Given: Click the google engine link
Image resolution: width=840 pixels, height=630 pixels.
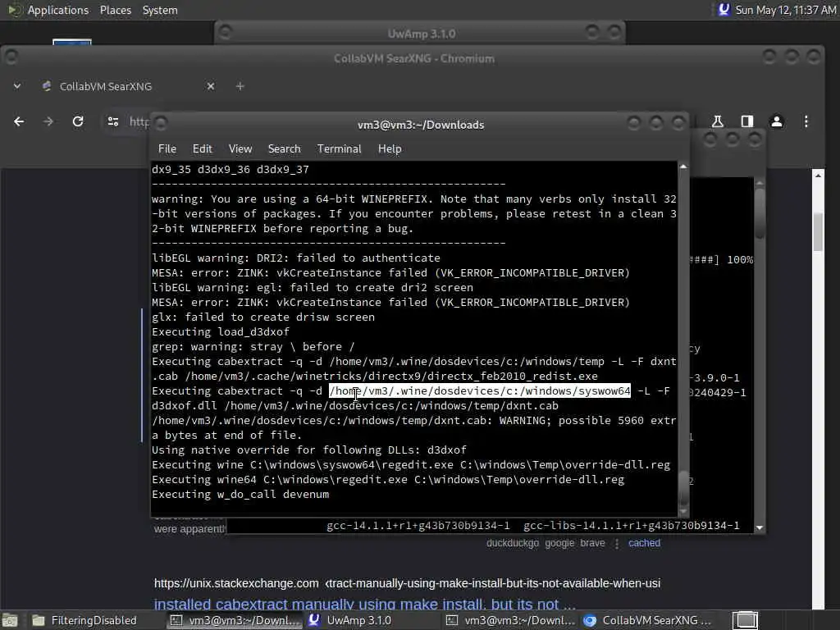Looking at the screenshot, I should pyautogui.click(x=559, y=543).
